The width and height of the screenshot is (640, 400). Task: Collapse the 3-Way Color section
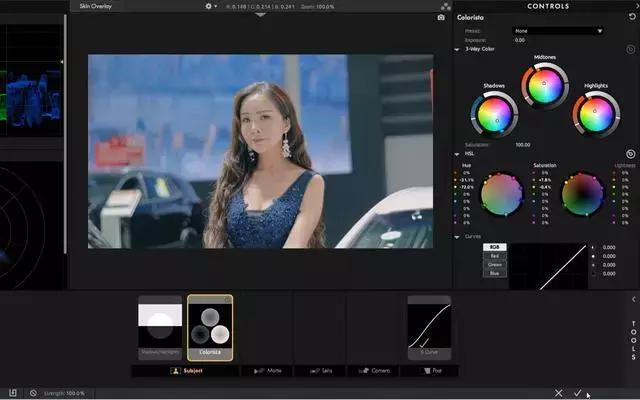tap(457, 49)
